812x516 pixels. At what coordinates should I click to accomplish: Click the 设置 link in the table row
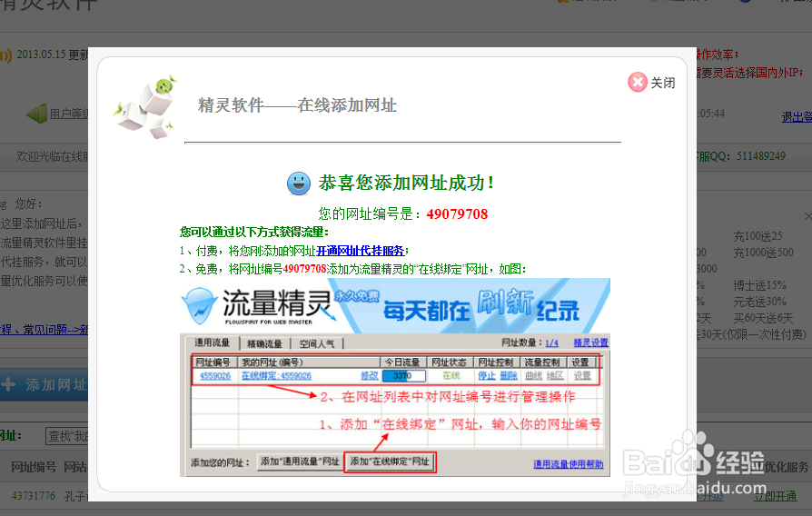click(582, 375)
